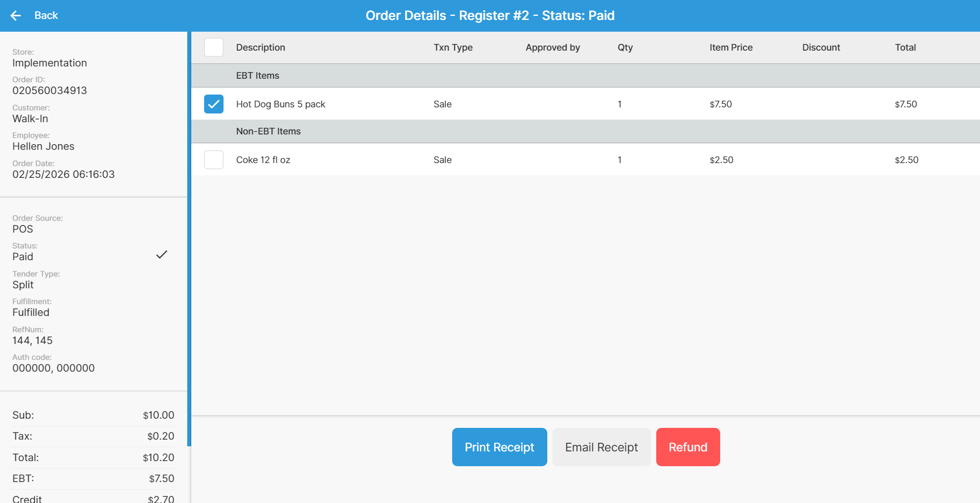The image size is (980, 503).
Task: Check the Coke 12 fl oz checkbox
Action: tap(214, 160)
